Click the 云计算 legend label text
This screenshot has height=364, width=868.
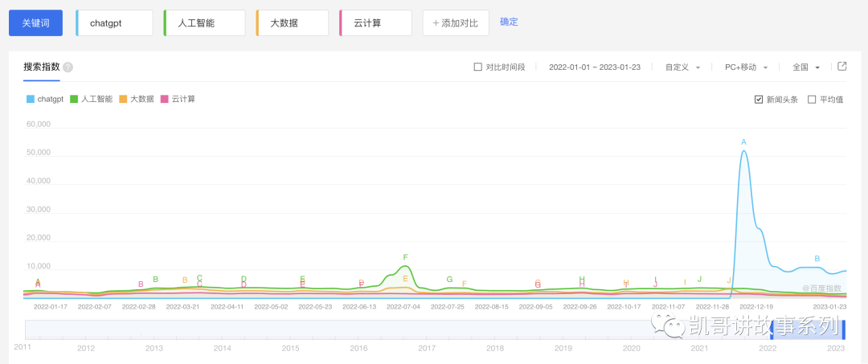[x=183, y=99]
